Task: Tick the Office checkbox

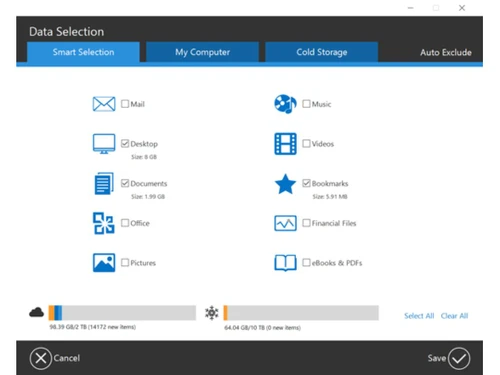Action: (125, 223)
